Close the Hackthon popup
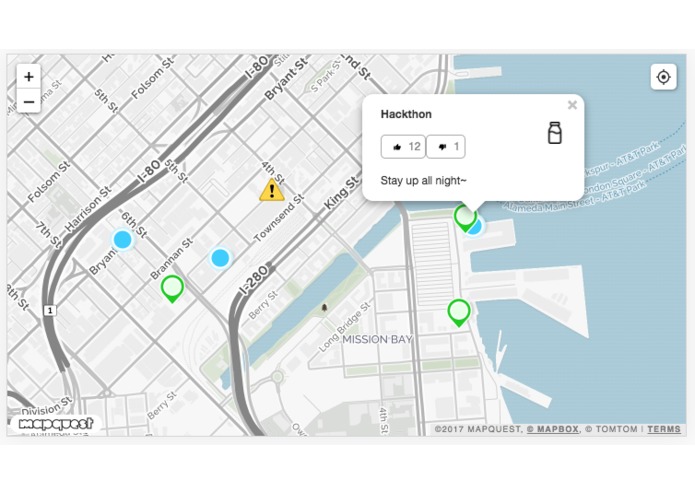This screenshot has height=494, width=695. click(x=572, y=105)
